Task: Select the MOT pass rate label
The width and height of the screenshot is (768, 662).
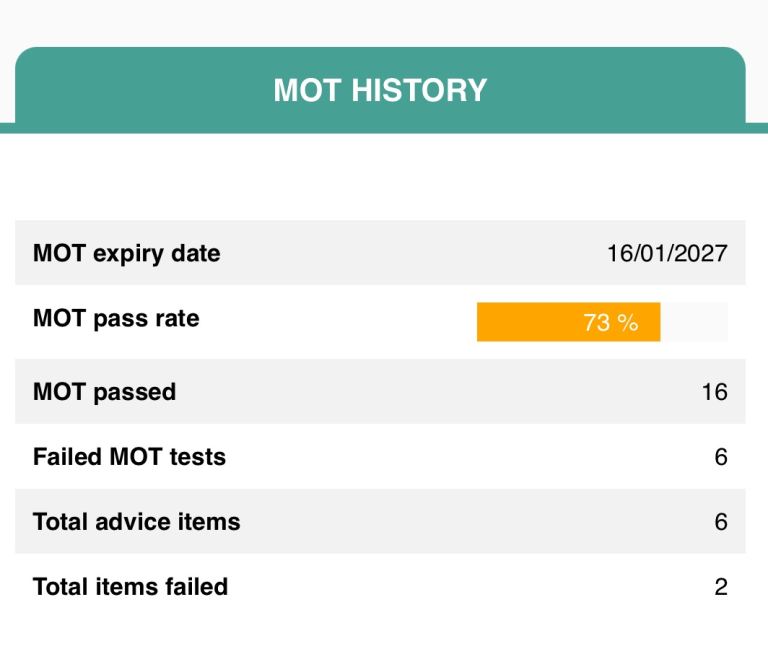Action: [116, 319]
